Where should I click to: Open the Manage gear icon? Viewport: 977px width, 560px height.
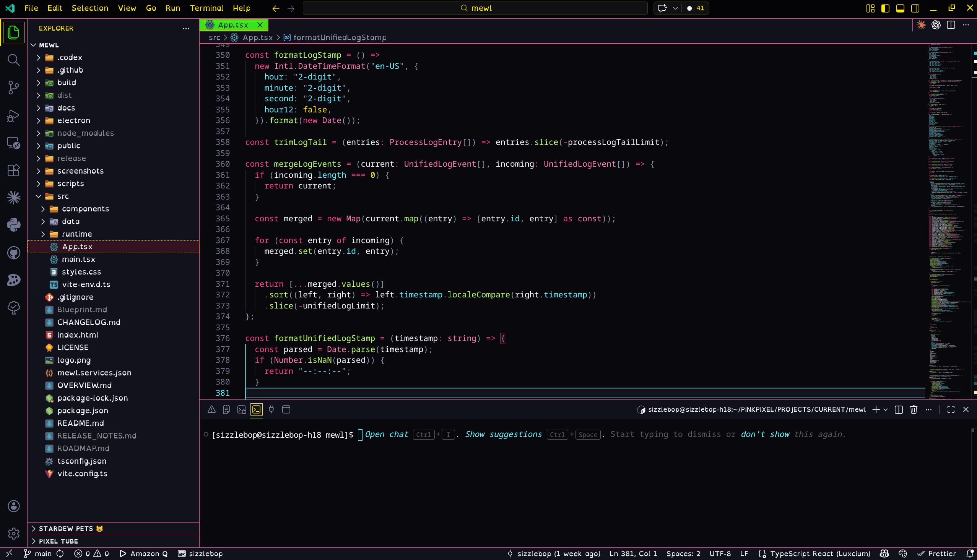click(x=13, y=534)
